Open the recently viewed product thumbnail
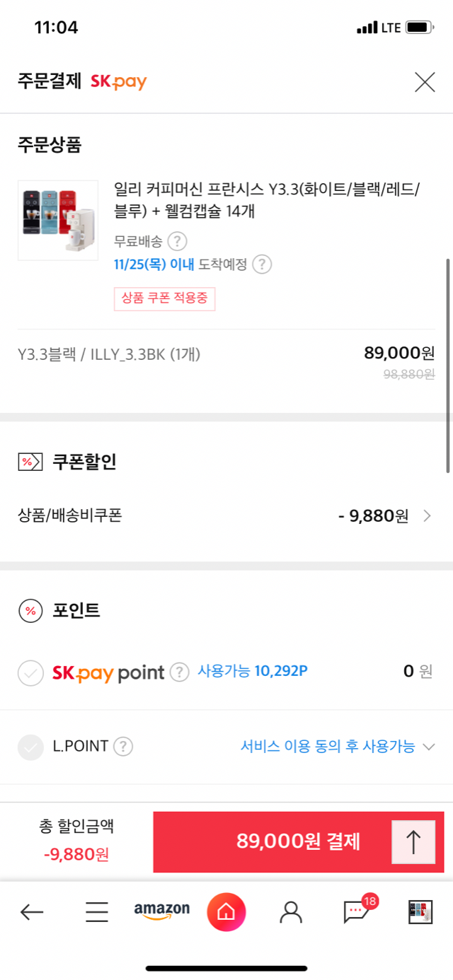The image size is (453, 980). point(420,912)
